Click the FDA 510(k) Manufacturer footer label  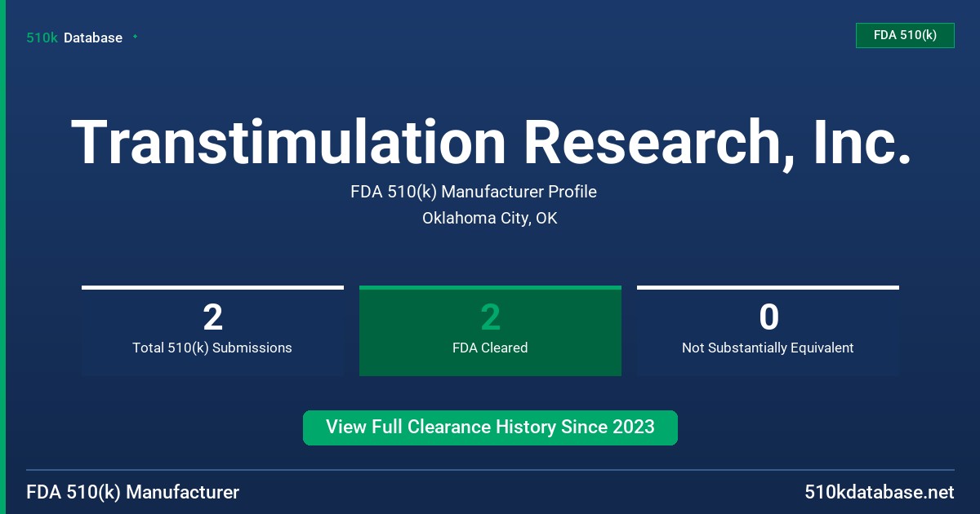(133, 493)
